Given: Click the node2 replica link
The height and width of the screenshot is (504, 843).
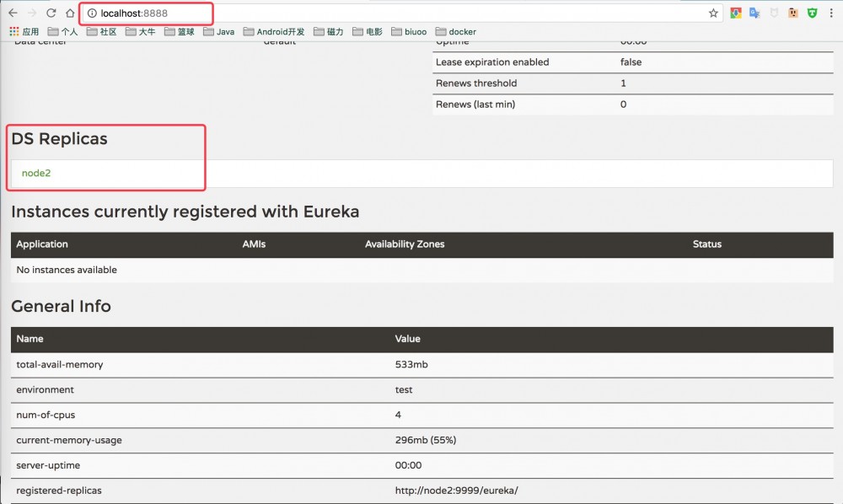Looking at the screenshot, I should (x=35, y=173).
